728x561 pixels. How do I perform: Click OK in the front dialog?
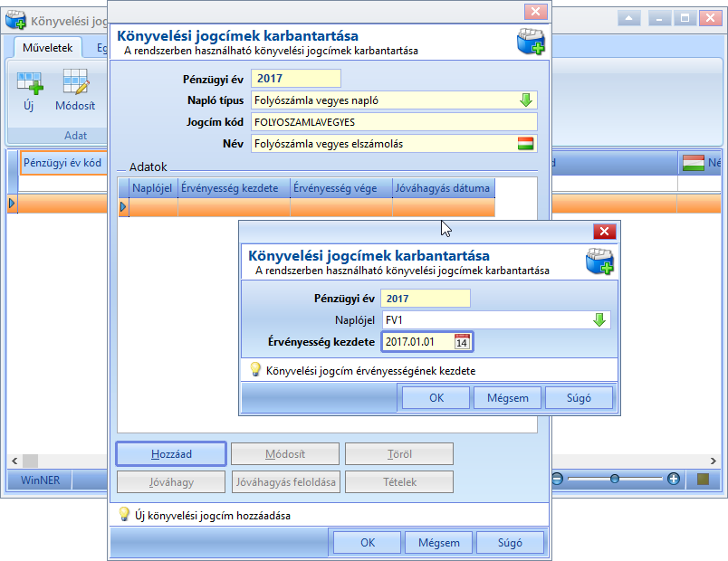(x=436, y=398)
